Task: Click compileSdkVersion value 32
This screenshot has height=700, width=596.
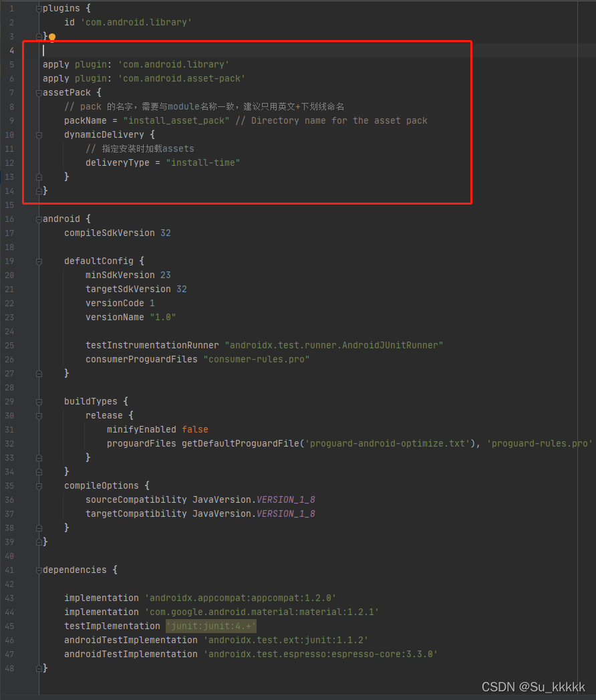Action: point(166,233)
